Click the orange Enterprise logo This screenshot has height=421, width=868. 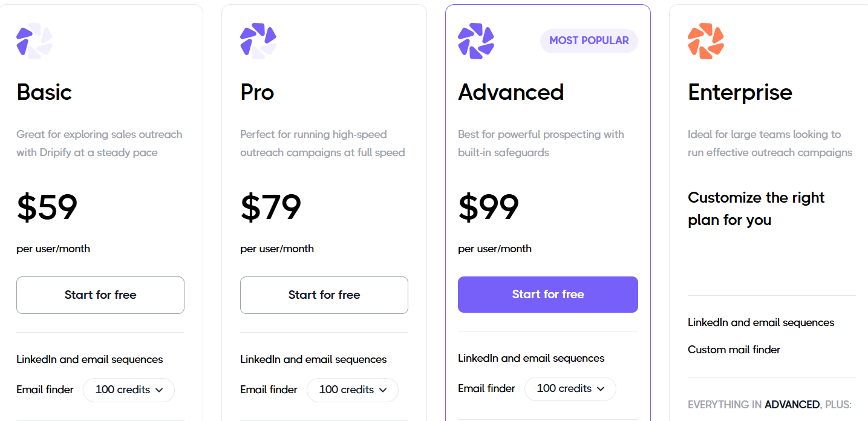pos(705,41)
